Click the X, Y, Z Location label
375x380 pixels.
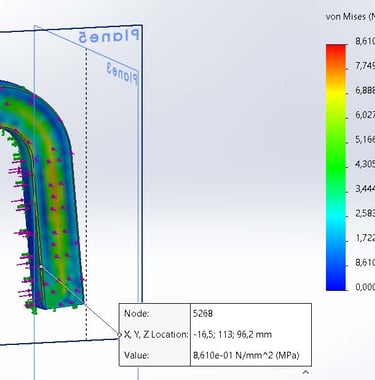[x=156, y=334]
